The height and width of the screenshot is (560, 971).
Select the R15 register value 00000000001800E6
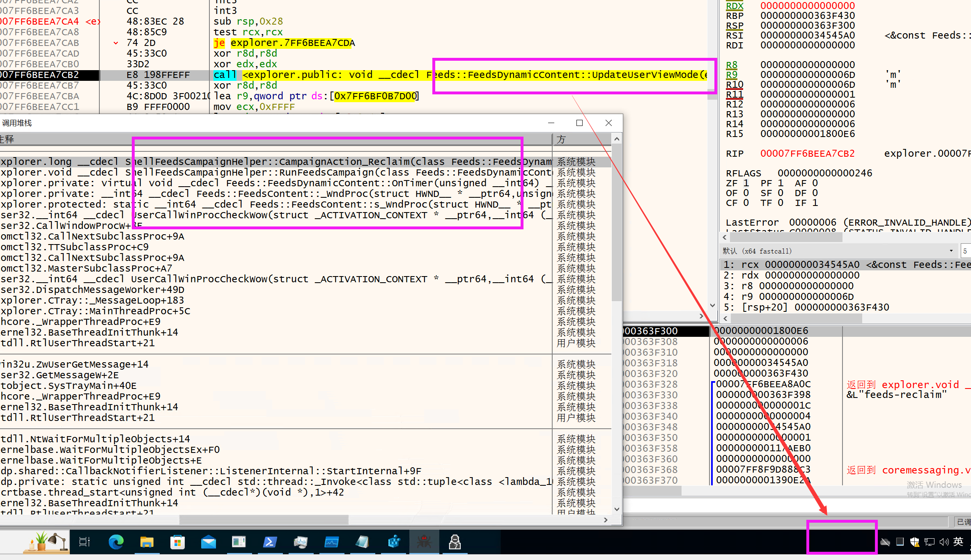pos(808,134)
